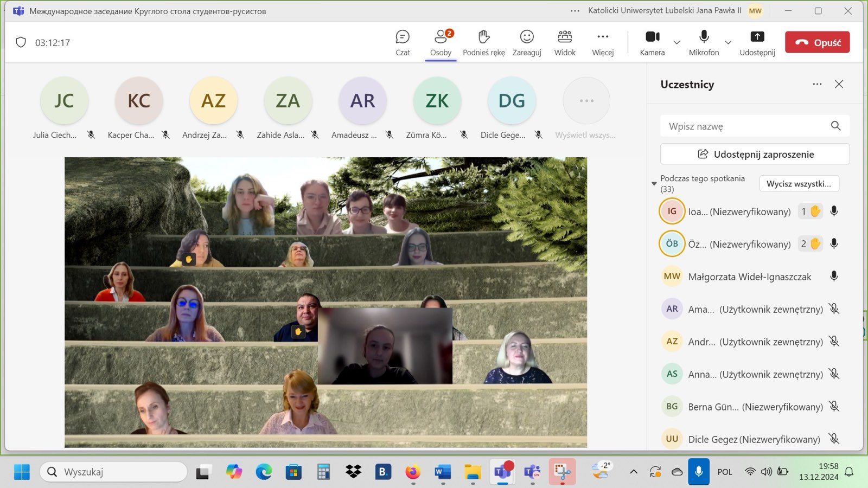
Task: Click the Podnieś rękę raise hand icon
Action: click(483, 37)
